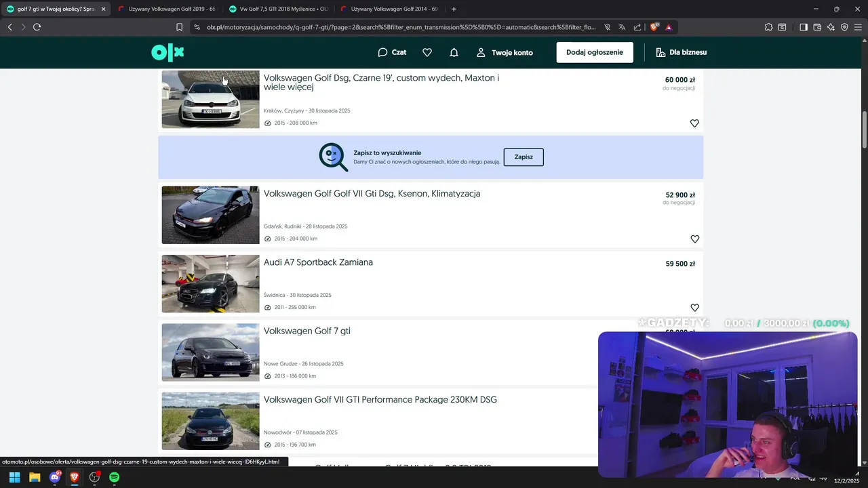Switch to Używany Volkswagen Golf 2014 tab
The height and width of the screenshot is (488, 868).
389,9
